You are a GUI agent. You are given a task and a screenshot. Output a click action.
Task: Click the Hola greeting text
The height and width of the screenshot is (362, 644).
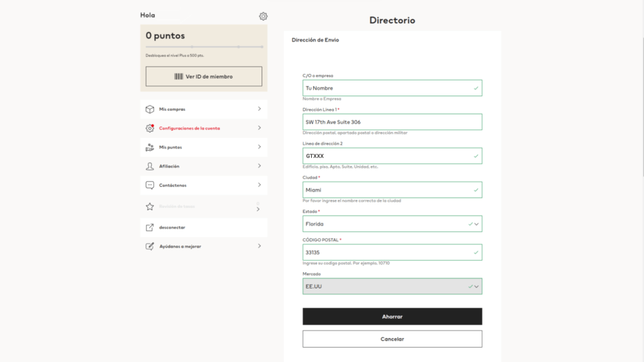147,15
